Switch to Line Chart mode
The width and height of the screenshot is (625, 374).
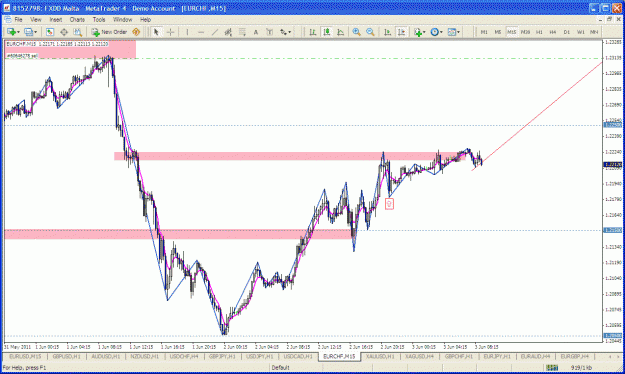[x=340, y=32]
